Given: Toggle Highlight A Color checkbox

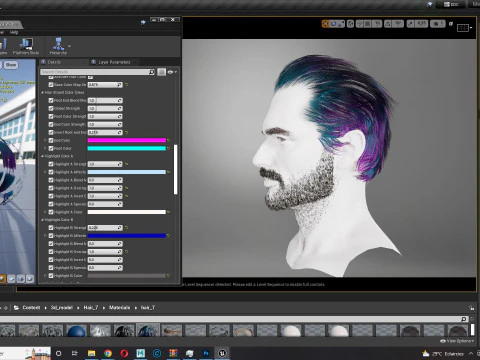Looking at the screenshot, I should (51, 212).
